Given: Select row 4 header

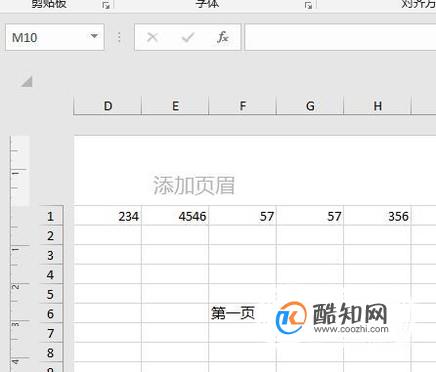Looking at the screenshot, I should click(51, 275).
